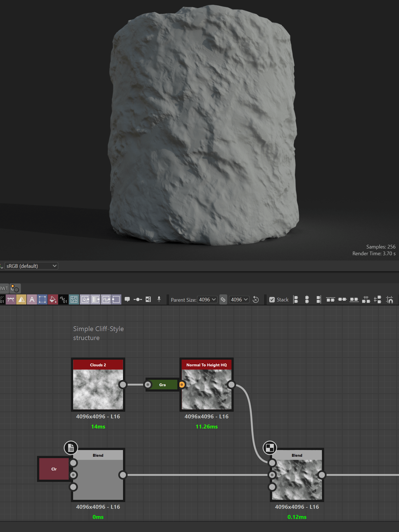Select the Gra gradient node
This screenshot has width=399, height=532.
click(x=163, y=385)
